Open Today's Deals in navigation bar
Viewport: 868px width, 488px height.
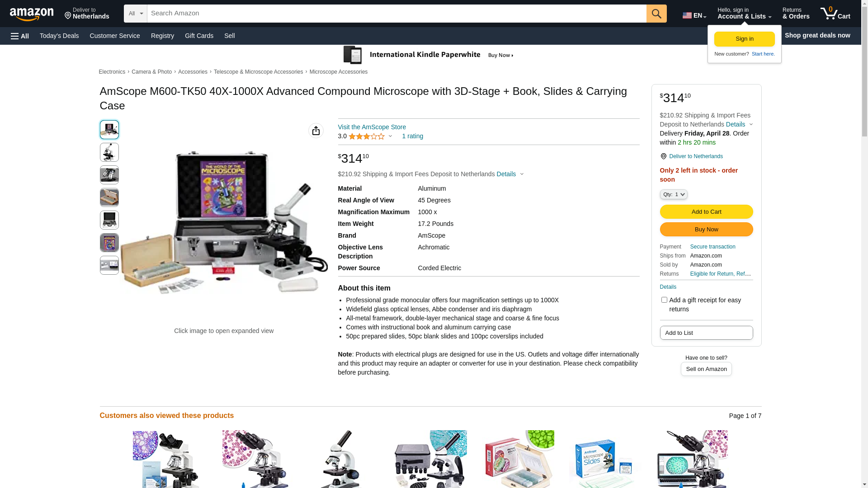coord(59,36)
